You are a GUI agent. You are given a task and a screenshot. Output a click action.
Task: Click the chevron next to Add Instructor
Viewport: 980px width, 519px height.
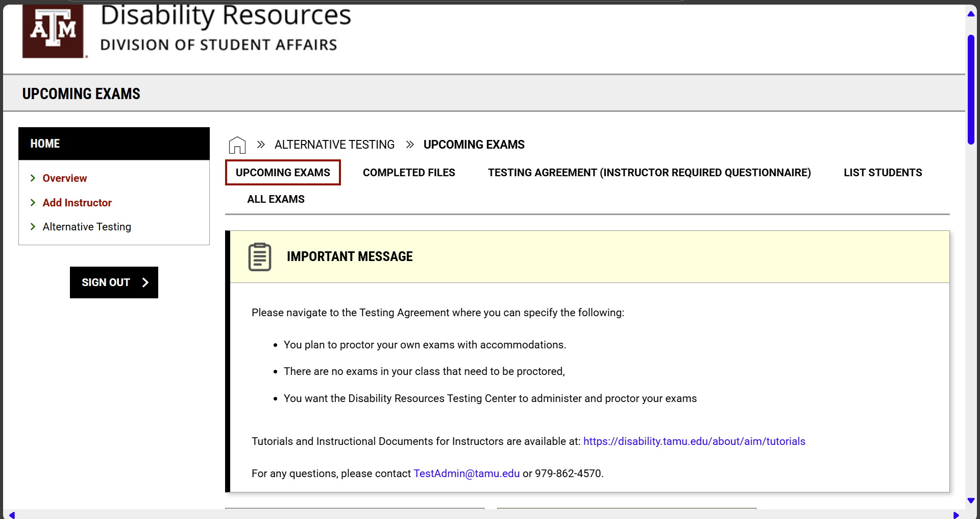[x=33, y=203]
